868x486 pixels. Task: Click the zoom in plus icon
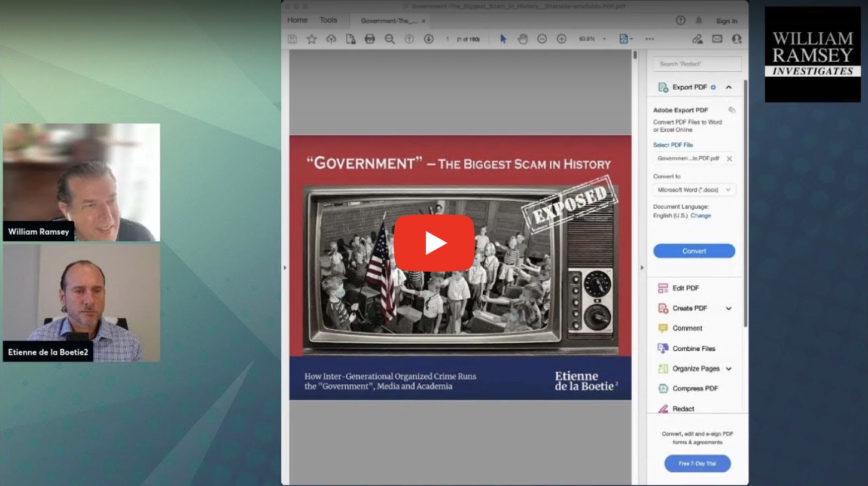tap(561, 39)
